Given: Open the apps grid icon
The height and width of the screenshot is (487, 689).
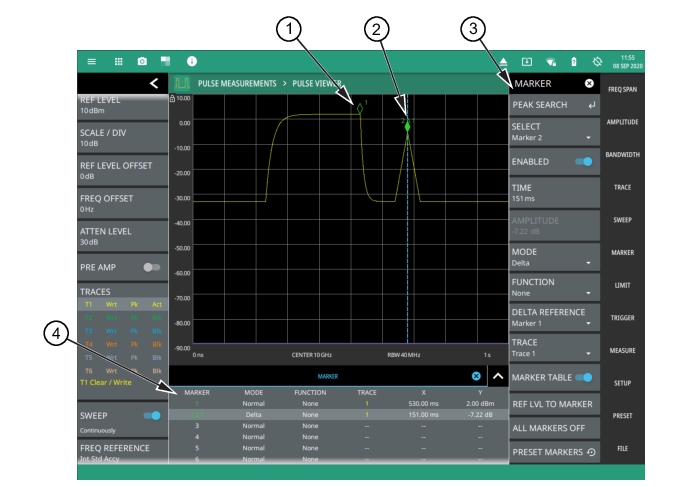Looking at the screenshot, I should [x=118, y=61].
